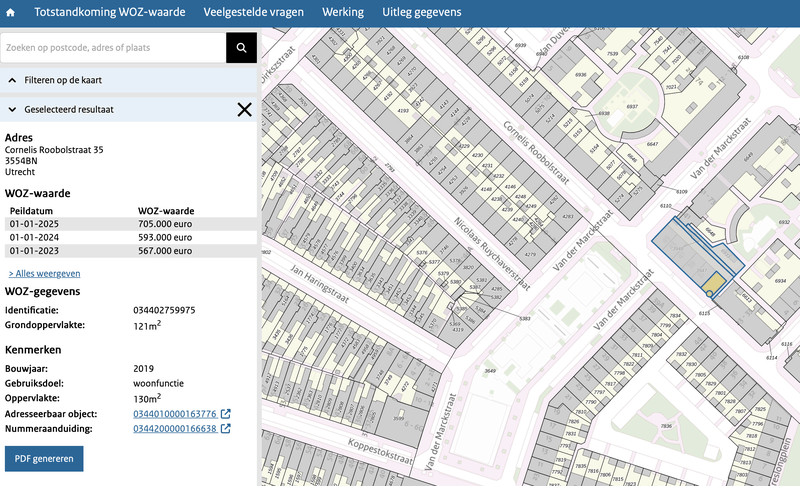Click Gebruiksdoel value woonfunctie

coord(159,383)
